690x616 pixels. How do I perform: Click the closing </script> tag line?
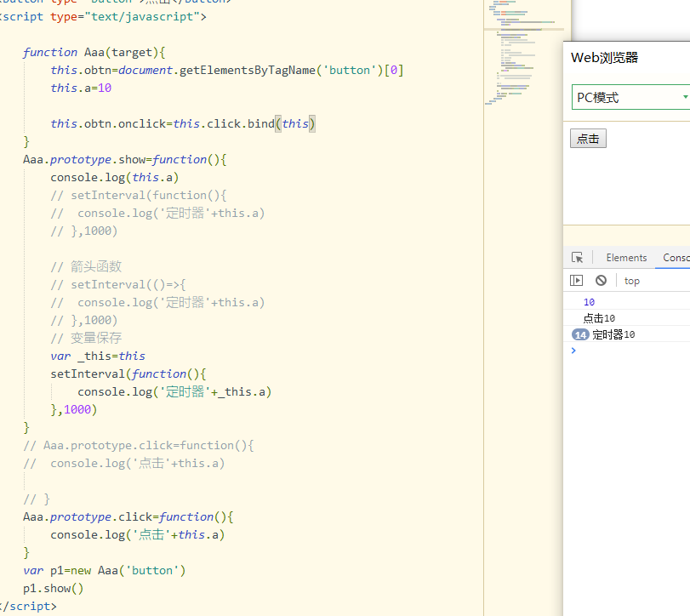[28, 607]
